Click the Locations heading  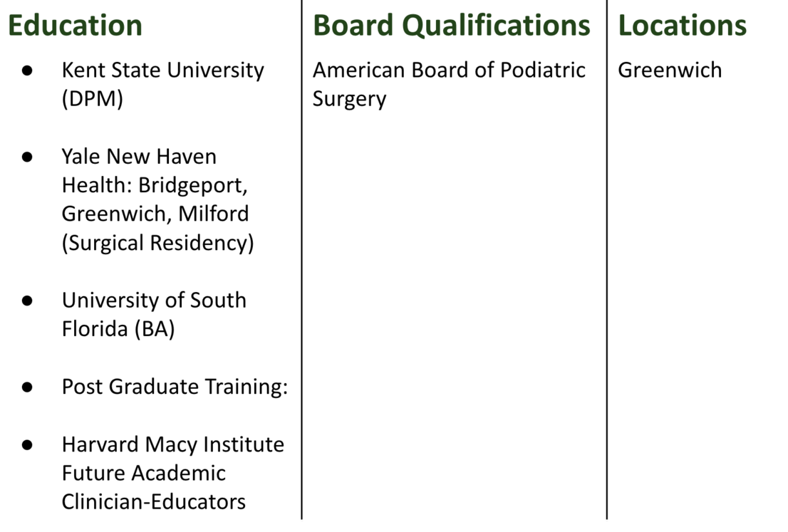tap(682, 26)
